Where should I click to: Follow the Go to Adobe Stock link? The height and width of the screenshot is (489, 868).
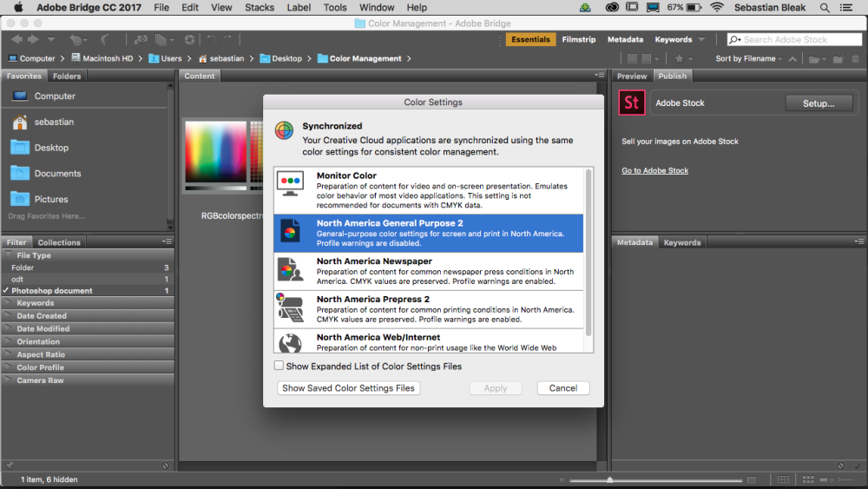(x=654, y=170)
